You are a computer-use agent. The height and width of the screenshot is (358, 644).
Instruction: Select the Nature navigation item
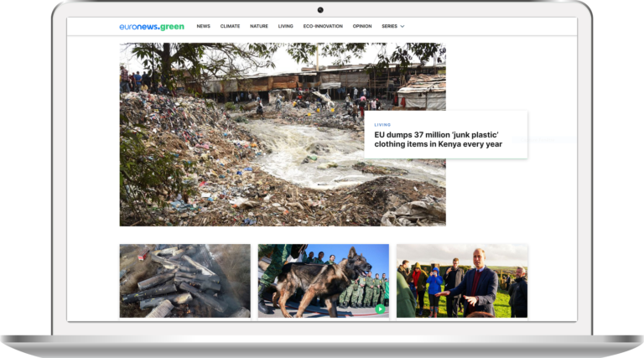click(259, 26)
